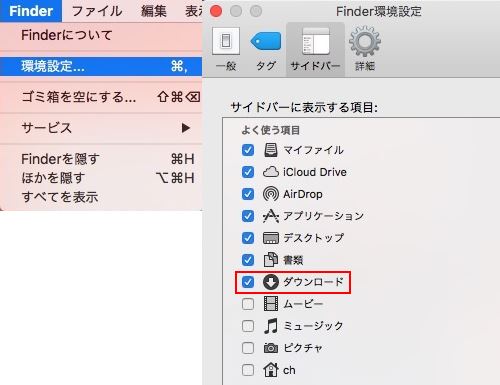Open the ファイル menu
Viewport: 500px width, 385px height.
coord(97,11)
